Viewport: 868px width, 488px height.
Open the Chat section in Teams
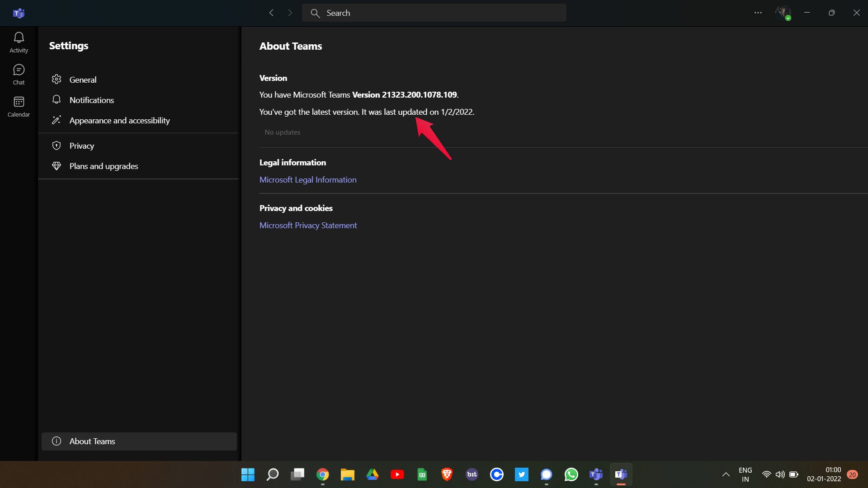[x=19, y=74]
